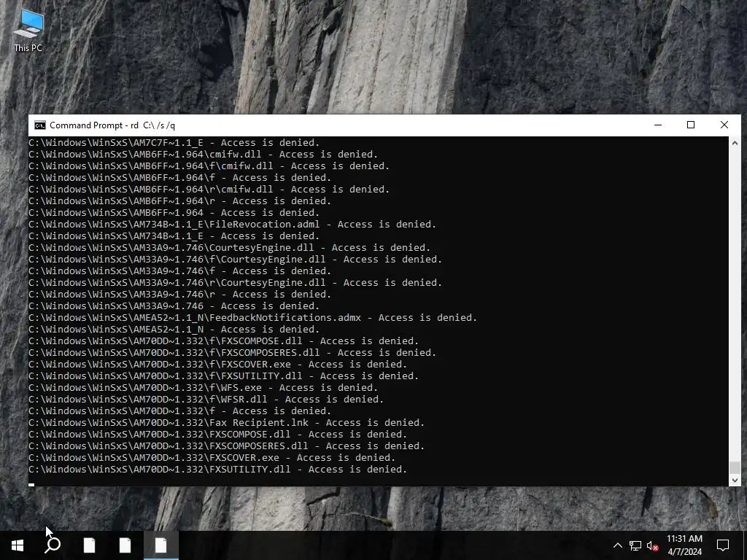Click the console scrollbar up arrow
747x560 pixels.
point(735,143)
